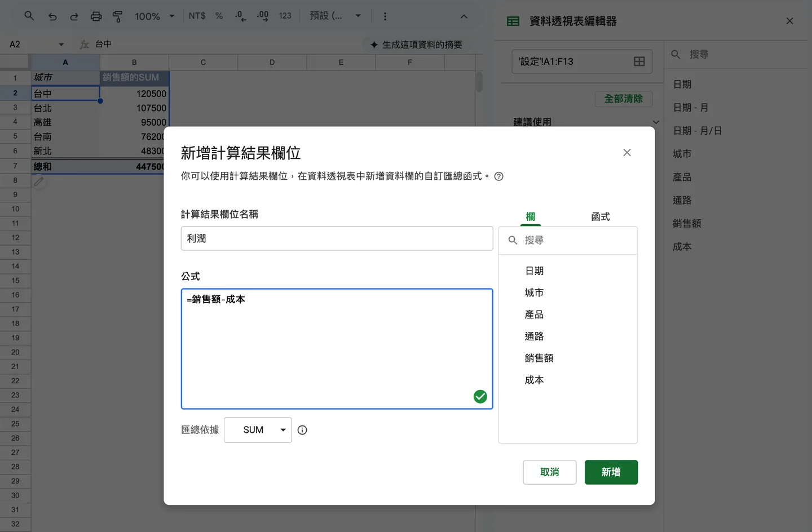Screen dimensions: 812x532
Task: Click the search magnifier in the toolbar
Action: tap(29, 16)
